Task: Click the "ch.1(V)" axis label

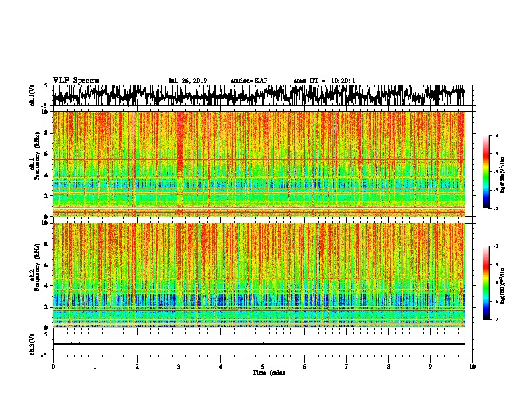Action: point(32,95)
